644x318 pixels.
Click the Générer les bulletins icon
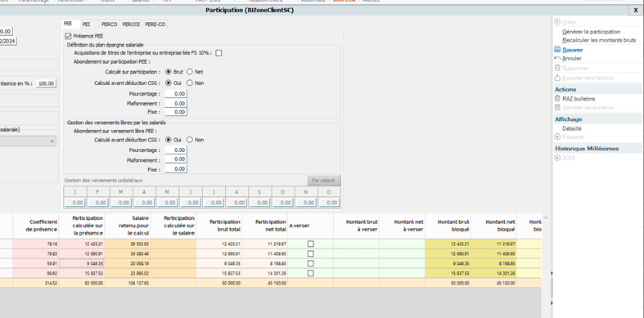click(557, 108)
